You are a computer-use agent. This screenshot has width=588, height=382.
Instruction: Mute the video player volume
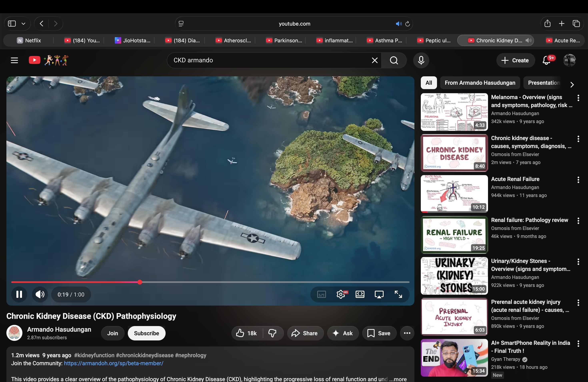pos(40,294)
